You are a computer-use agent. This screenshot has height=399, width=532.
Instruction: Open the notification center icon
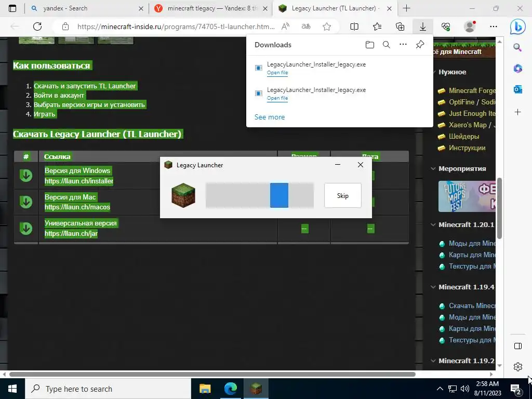pos(516,389)
